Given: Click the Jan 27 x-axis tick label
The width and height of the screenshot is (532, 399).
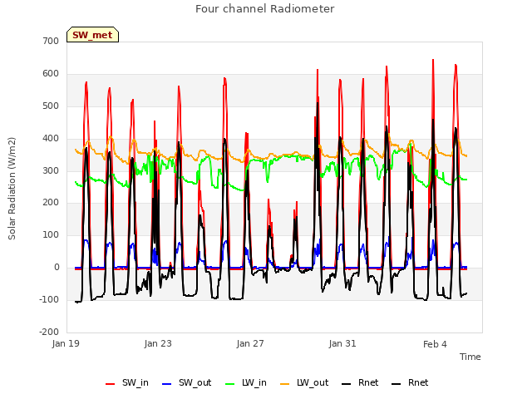Looking at the screenshot, I should (x=250, y=343).
